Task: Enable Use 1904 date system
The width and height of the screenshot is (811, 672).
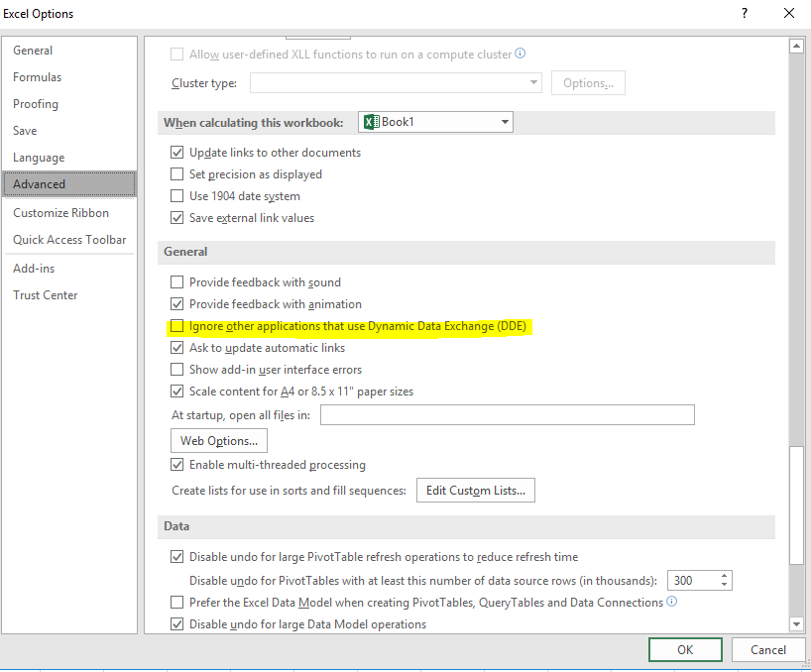Action: (176, 196)
